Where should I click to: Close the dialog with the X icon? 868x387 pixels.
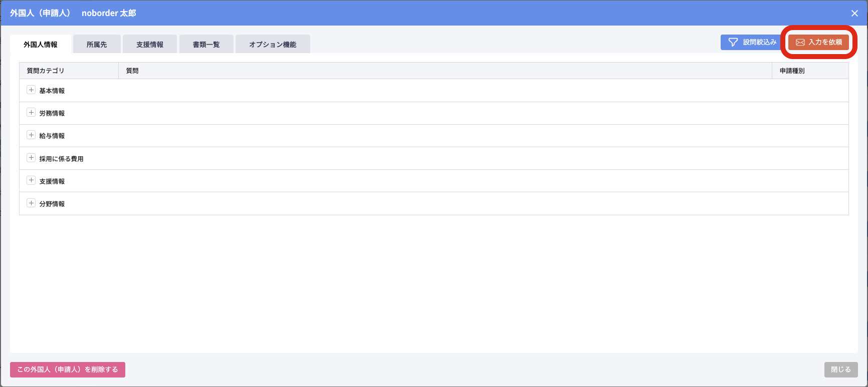click(854, 14)
